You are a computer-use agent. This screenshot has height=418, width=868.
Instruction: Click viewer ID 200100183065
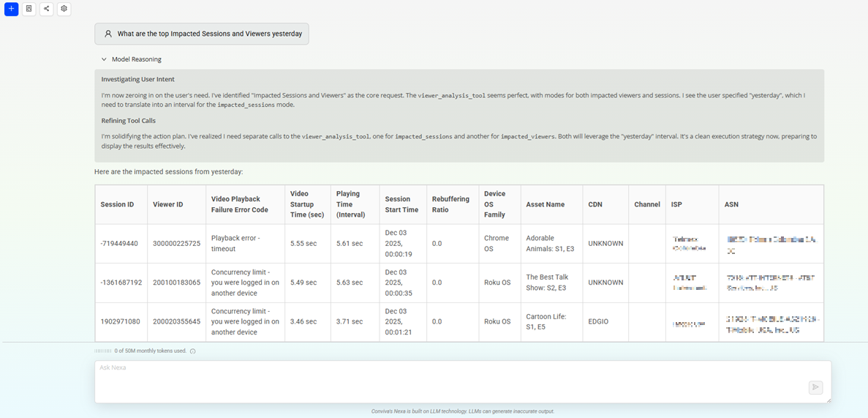(176, 282)
